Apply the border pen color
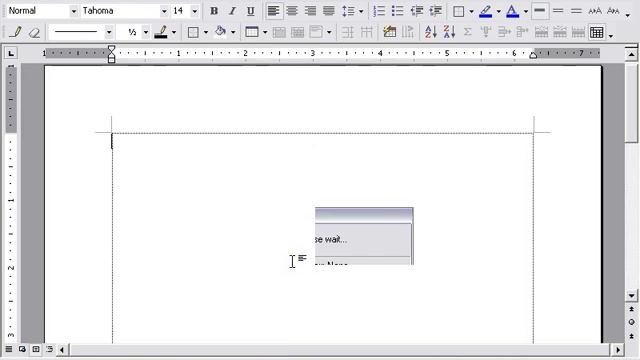The image size is (640, 360). click(x=161, y=32)
